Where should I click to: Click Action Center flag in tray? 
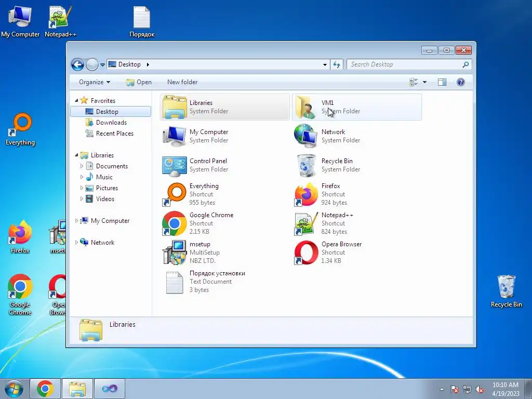tap(455, 389)
